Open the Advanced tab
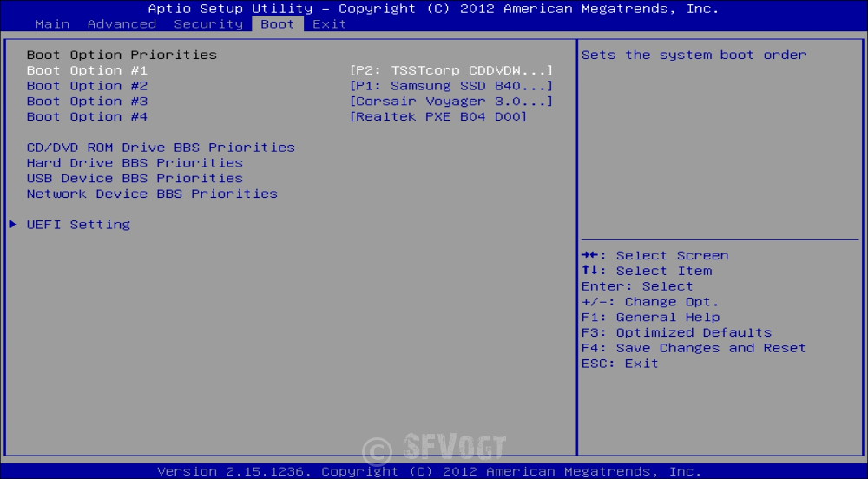Viewport: 868px width, 479px height. pos(122,24)
